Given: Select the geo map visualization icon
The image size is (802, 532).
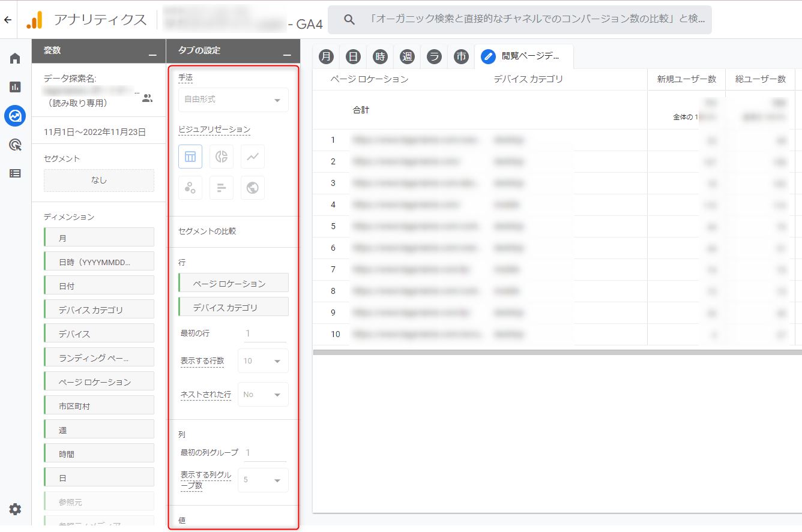Looking at the screenshot, I should [253, 188].
